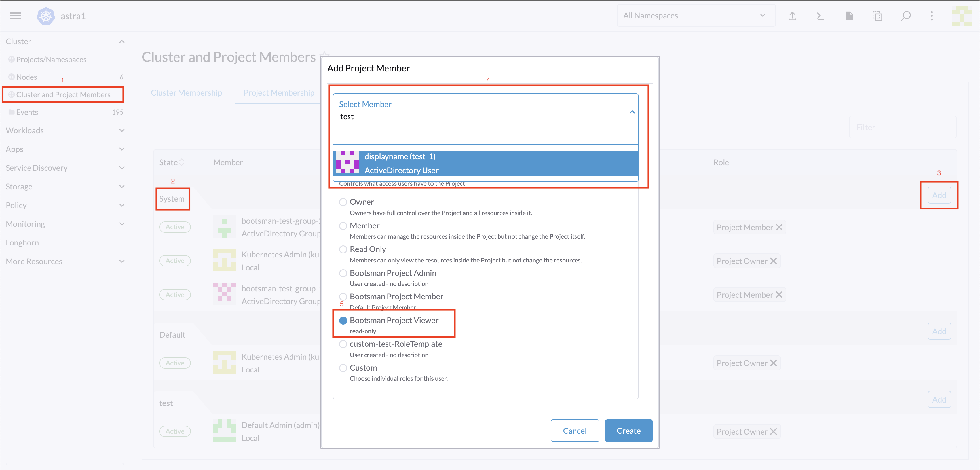Open the kubectl shell icon
The height and width of the screenshot is (470, 980).
[x=821, y=16]
